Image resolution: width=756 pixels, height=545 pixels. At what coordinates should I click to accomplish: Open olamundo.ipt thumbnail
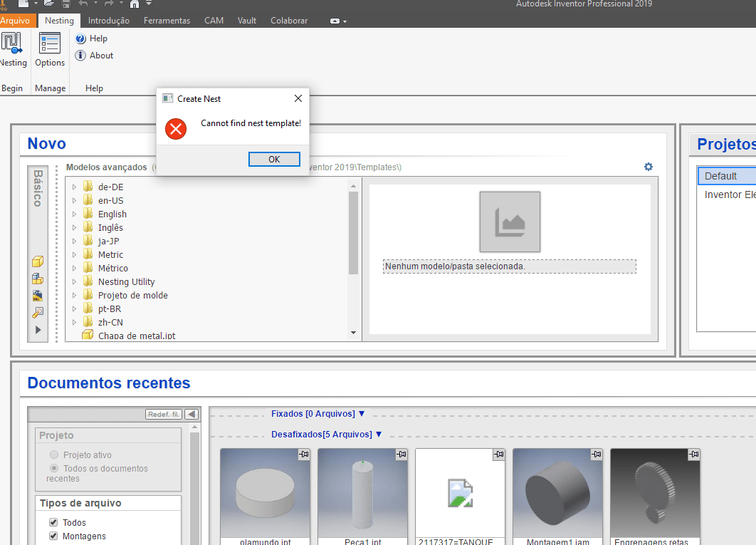tap(266, 493)
